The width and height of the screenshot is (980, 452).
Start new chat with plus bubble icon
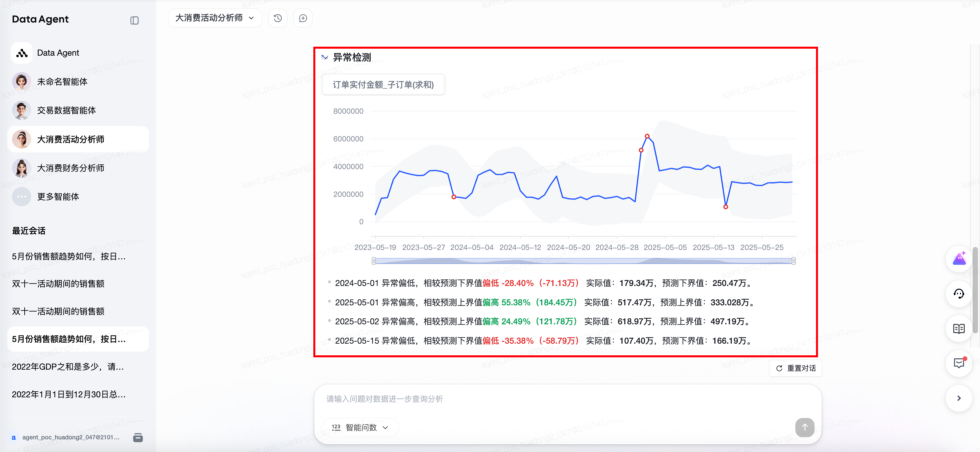tap(303, 18)
